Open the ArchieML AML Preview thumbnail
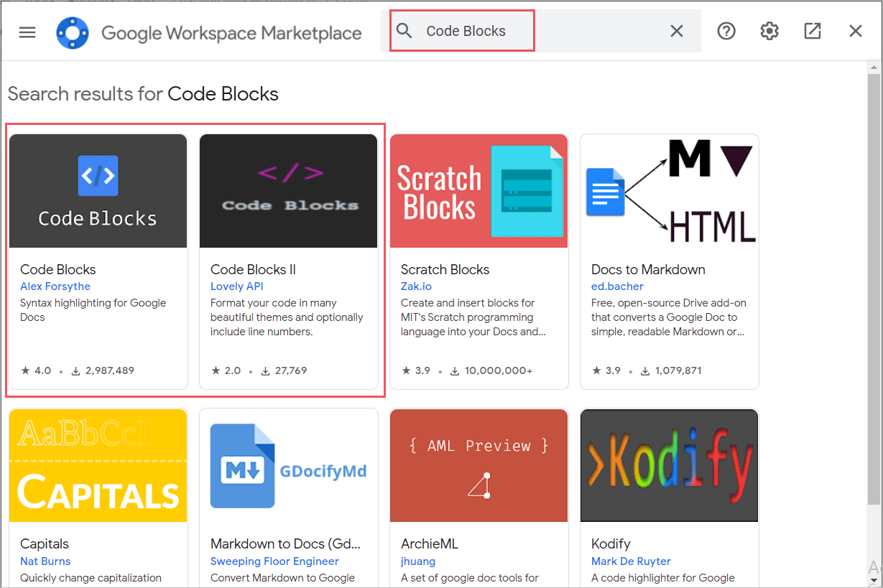The height and width of the screenshot is (588, 883). 479,465
